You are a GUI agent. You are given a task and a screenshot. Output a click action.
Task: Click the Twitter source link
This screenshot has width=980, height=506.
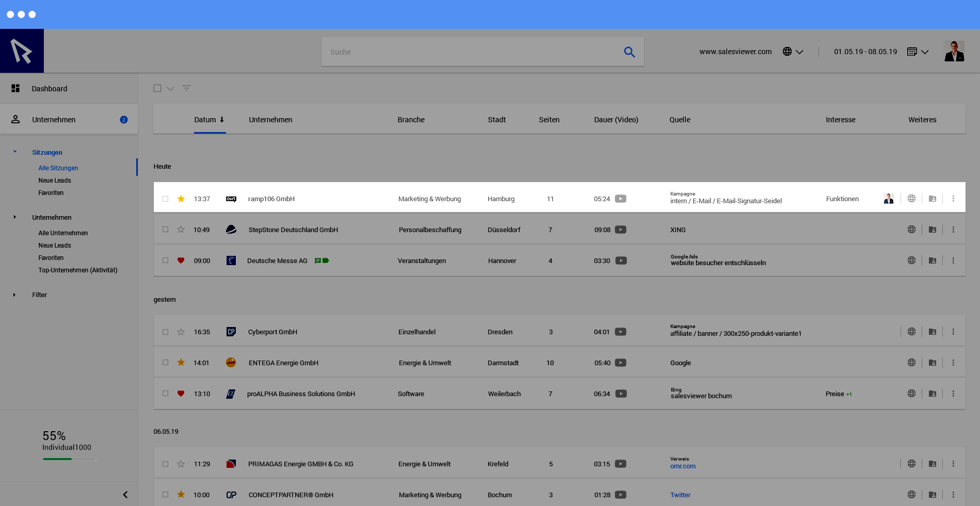click(680, 495)
